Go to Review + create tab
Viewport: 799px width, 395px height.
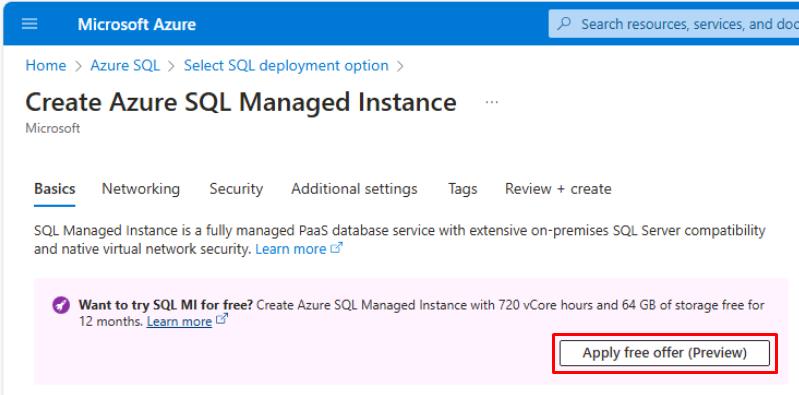pos(558,189)
